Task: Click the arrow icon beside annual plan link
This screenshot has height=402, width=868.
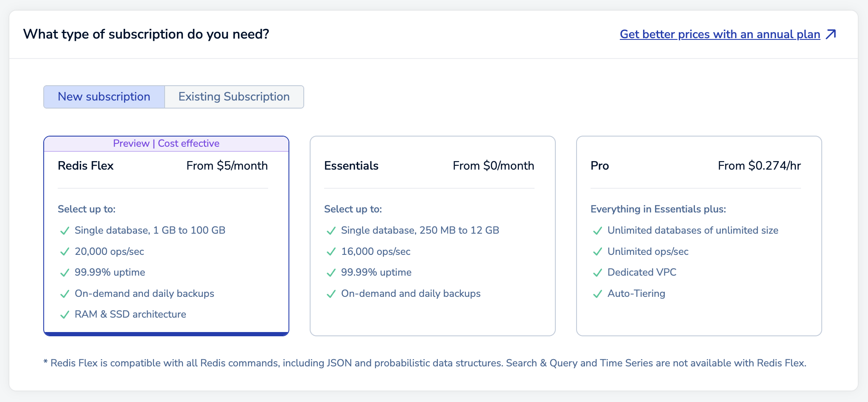Action: click(x=831, y=34)
